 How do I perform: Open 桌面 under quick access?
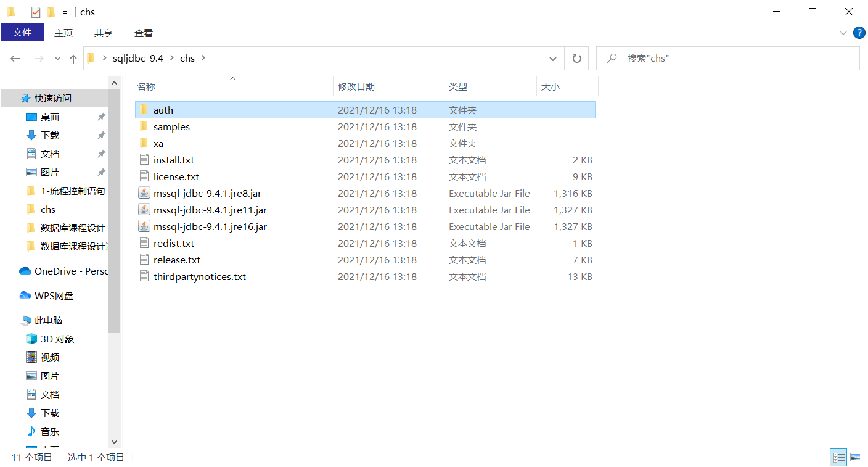click(50, 117)
